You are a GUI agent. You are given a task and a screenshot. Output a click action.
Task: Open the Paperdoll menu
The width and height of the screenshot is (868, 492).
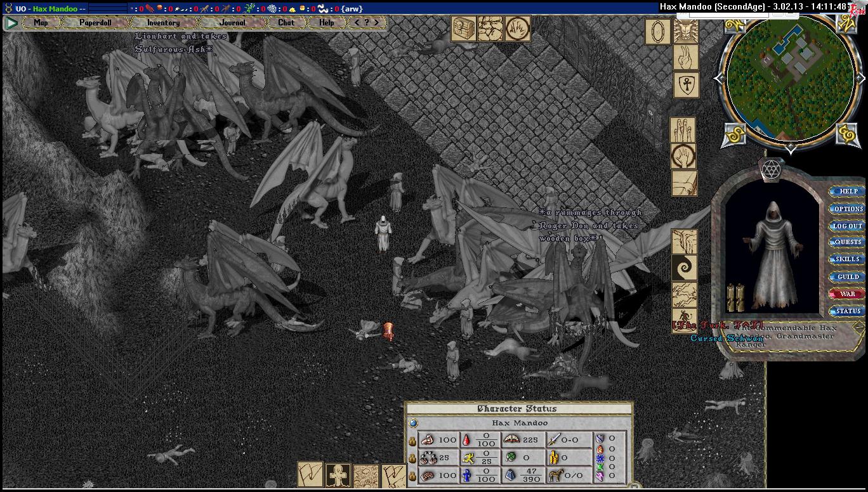(x=95, y=23)
